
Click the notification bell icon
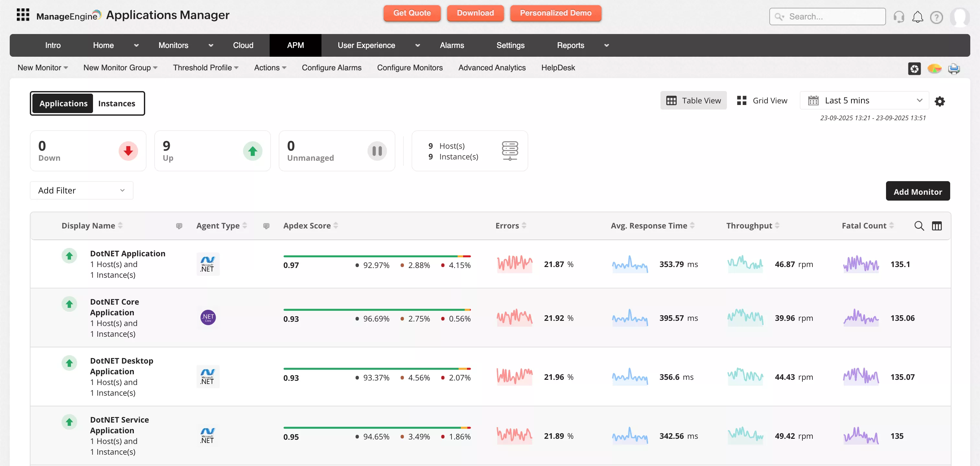pos(917,17)
